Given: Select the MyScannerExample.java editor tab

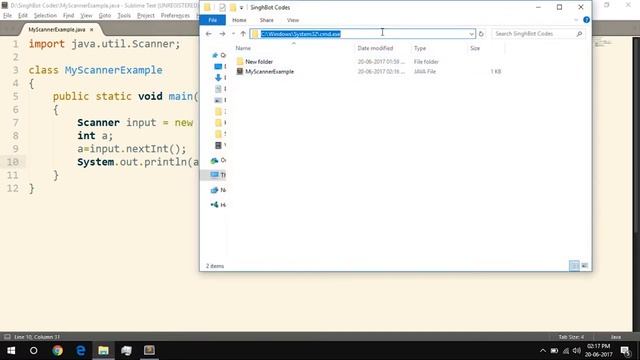Looking at the screenshot, I should point(57,29).
